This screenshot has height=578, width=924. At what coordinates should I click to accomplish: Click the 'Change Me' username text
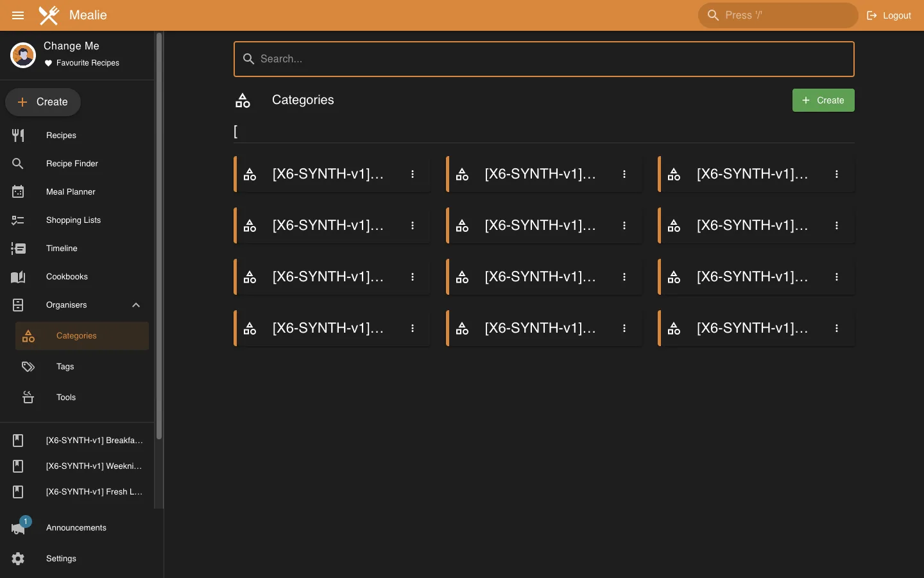click(71, 46)
